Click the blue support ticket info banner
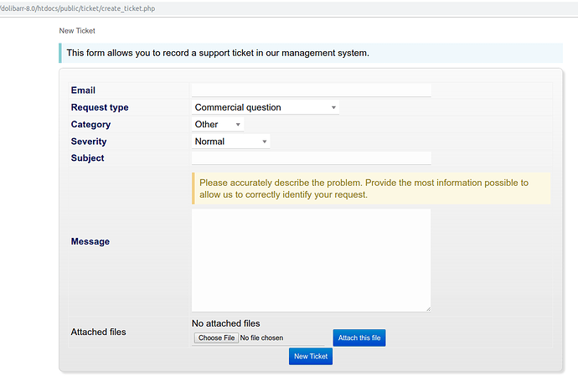Image resolution: width=578 pixels, height=392 pixels. (x=311, y=53)
